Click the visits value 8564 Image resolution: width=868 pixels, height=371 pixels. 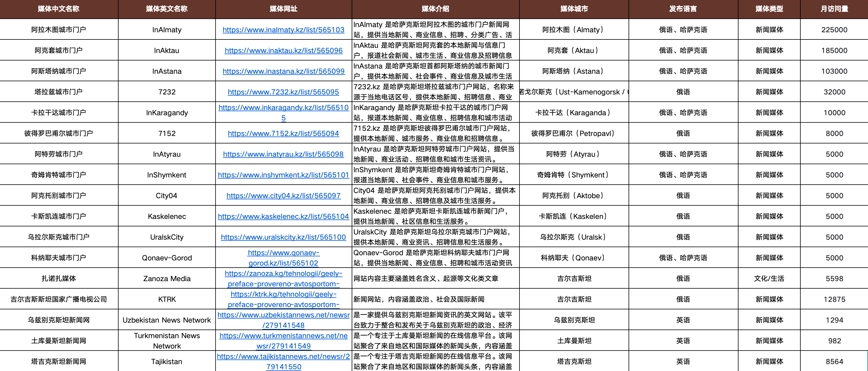(834, 361)
